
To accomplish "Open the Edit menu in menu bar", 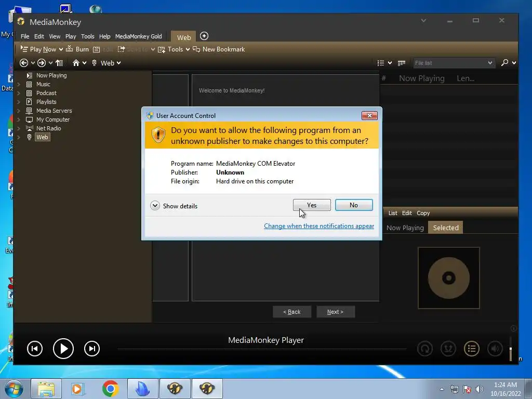I will [x=39, y=36].
